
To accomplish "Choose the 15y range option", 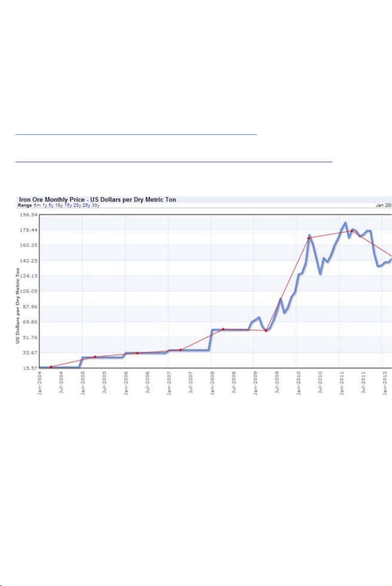I will [x=68, y=206].
